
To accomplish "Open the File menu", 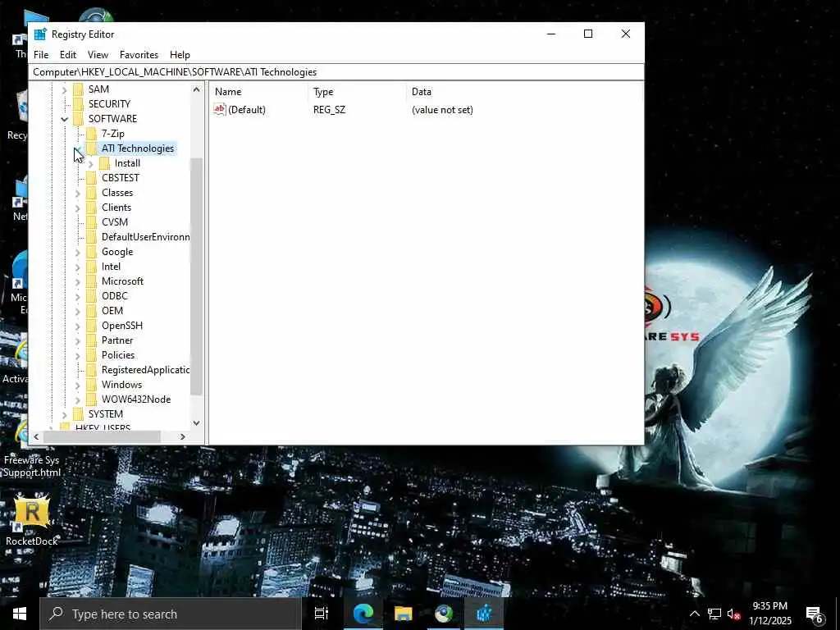I will 41,55.
